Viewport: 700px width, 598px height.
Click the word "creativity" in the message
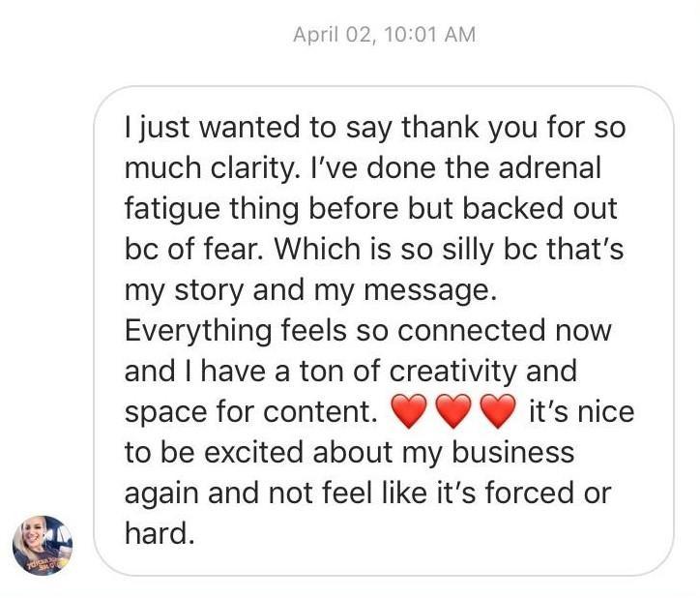click(x=453, y=372)
